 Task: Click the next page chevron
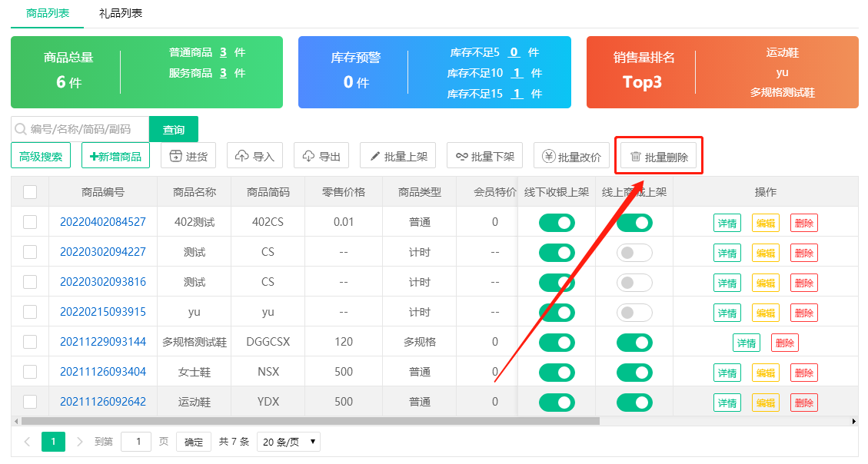pos(79,441)
